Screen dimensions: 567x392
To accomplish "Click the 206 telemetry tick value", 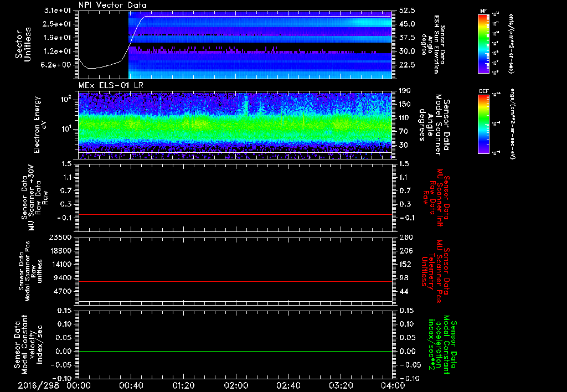I will [x=406, y=251].
